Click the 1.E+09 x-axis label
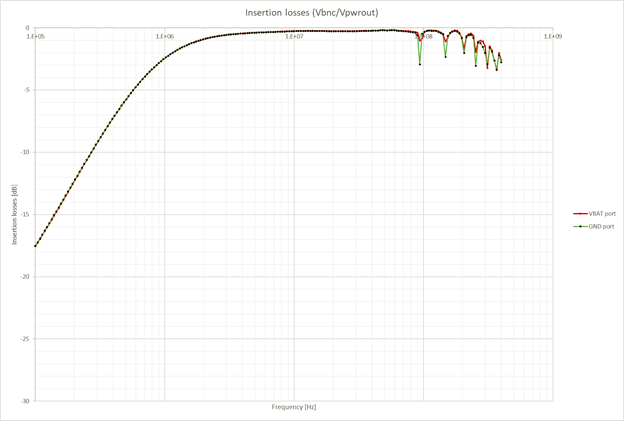The width and height of the screenshot is (624, 421). tap(553, 37)
